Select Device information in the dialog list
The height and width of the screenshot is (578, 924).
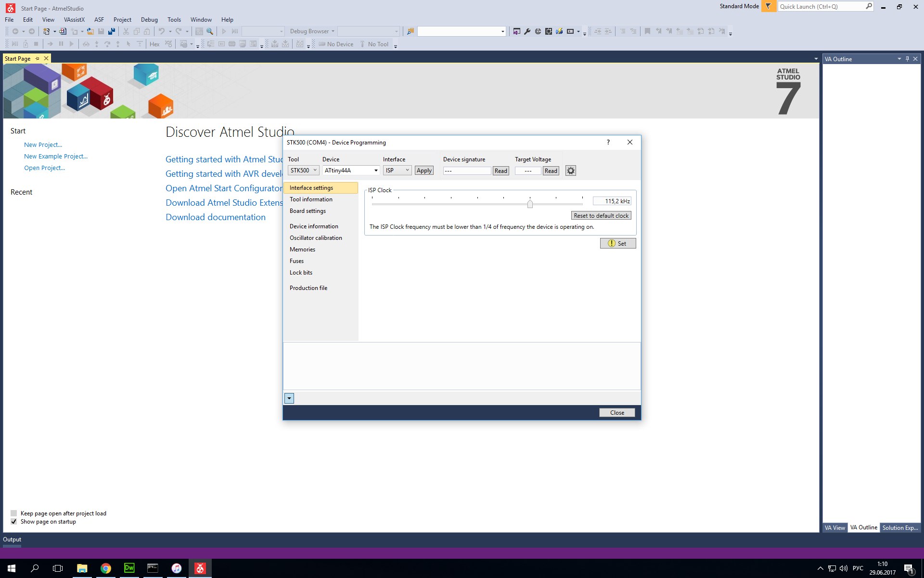pyautogui.click(x=314, y=226)
